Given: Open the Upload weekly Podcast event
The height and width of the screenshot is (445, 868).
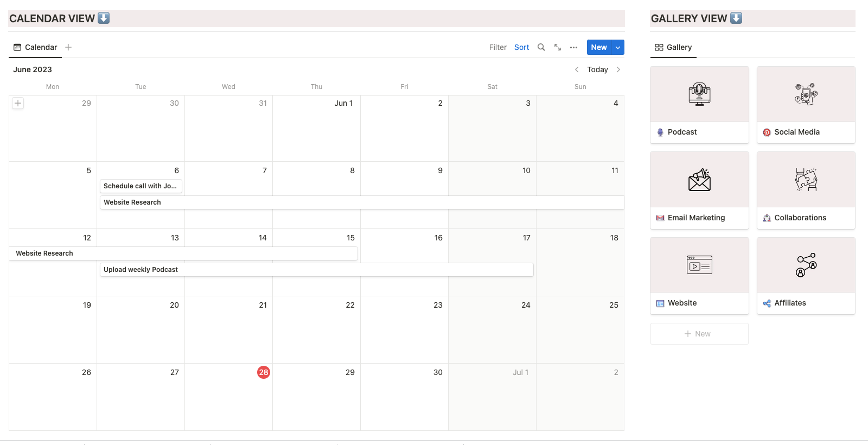Looking at the screenshot, I should pyautogui.click(x=316, y=270).
